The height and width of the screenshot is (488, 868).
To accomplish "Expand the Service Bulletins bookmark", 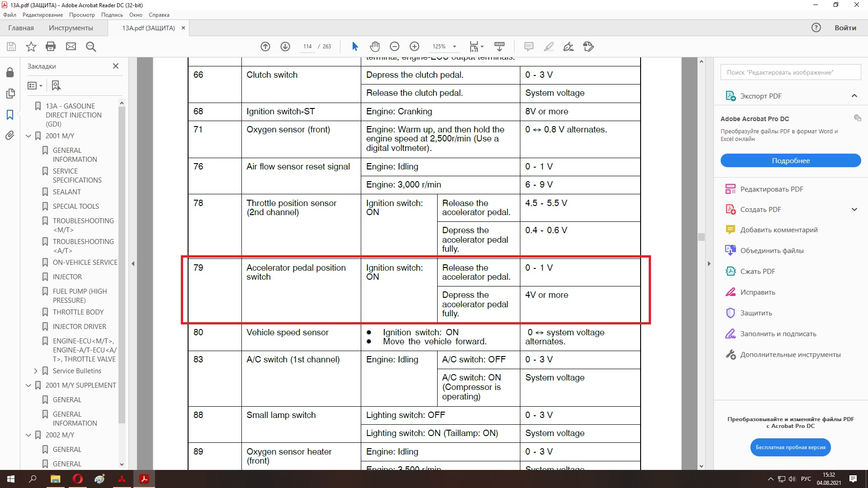I will tap(36, 371).
